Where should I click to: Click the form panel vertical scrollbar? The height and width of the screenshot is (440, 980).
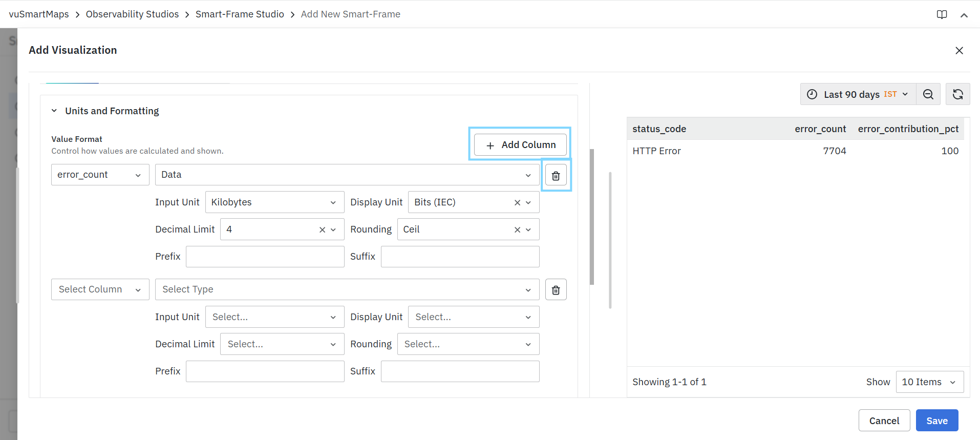click(592, 217)
